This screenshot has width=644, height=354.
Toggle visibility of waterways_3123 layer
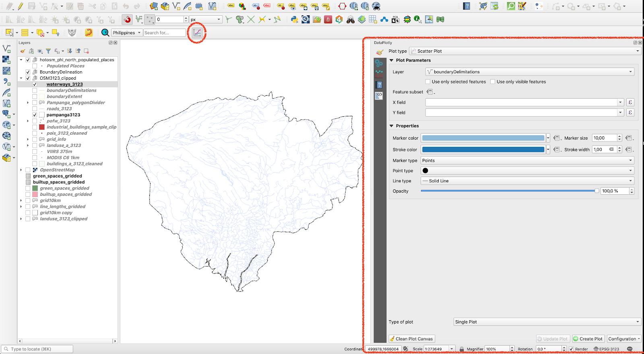point(35,84)
